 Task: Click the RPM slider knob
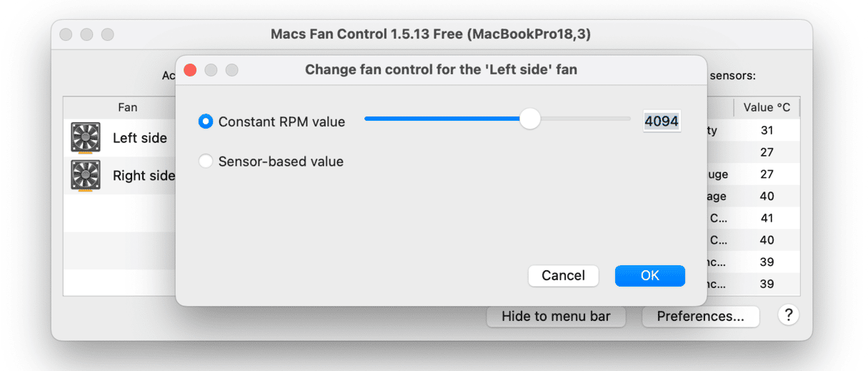529,119
